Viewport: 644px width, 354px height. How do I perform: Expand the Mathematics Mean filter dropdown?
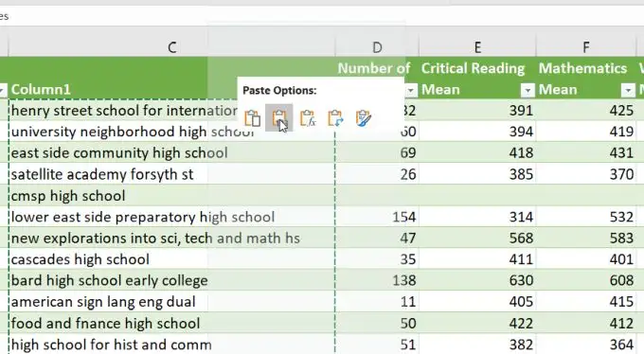point(628,90)
